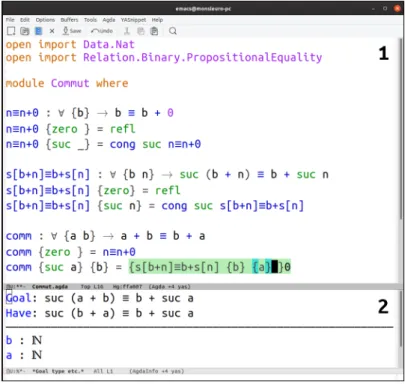Click n≡n+0 in the comm {zero } line
This screenshot has width=405, height=385.
point(119,252)
